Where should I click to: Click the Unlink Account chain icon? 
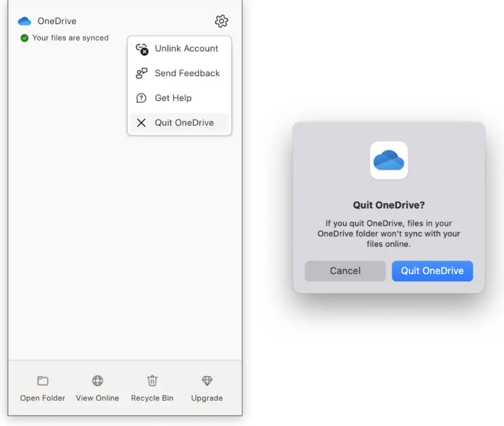(x=142, y=49)
